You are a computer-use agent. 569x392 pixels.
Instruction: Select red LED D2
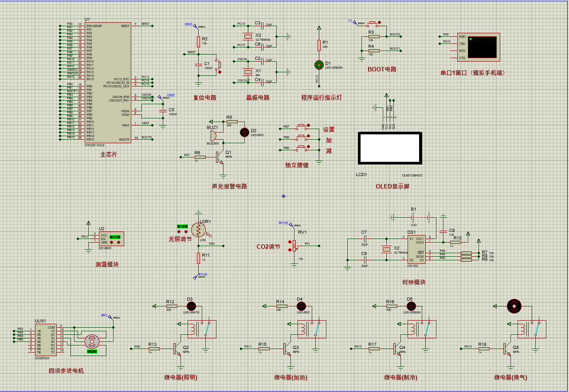click(244, 132)
